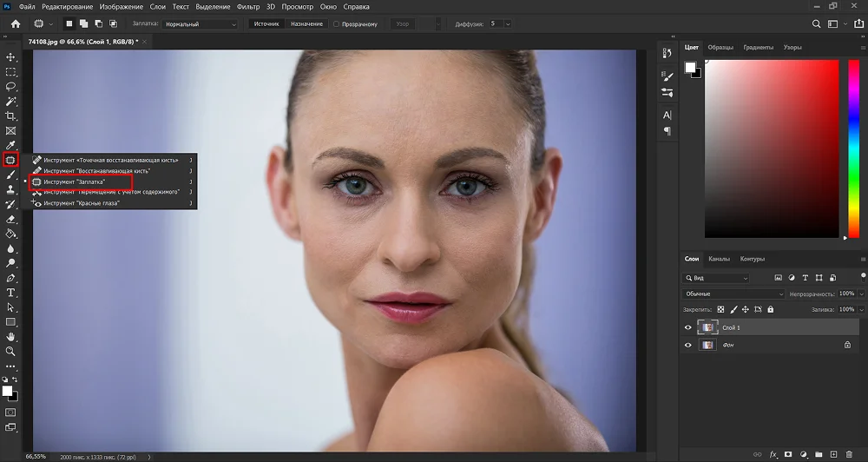Screen dimensions: 868x462
Task: Toggle lock all padlock icon
Action: pyautogui.click(x=771, y=310)
